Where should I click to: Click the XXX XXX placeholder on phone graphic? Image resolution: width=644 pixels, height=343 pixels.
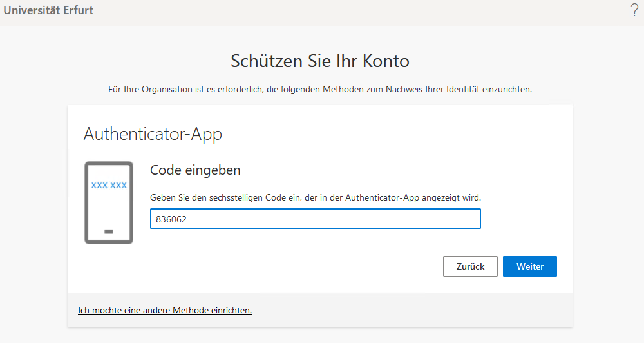[x=109, y=185]
